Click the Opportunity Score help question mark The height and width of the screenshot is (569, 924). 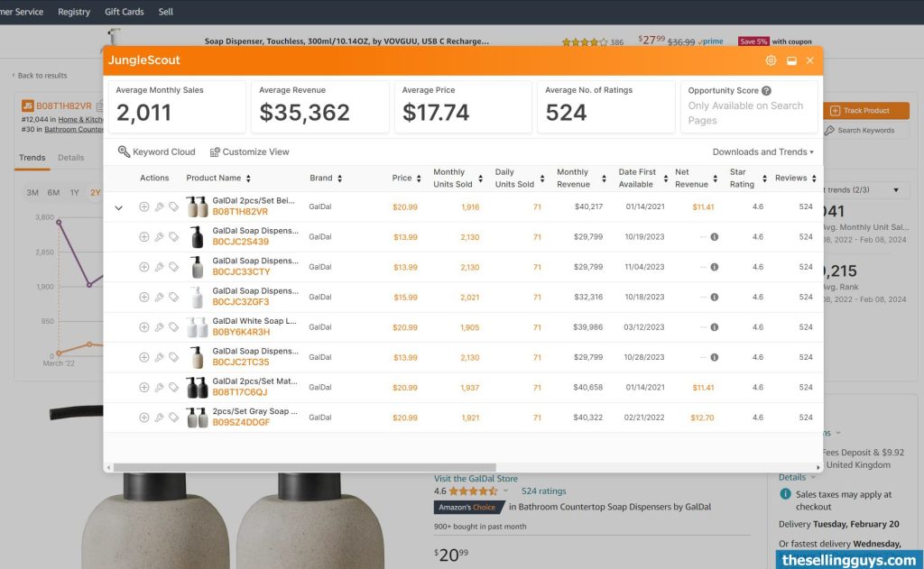[x=766, y=91]
